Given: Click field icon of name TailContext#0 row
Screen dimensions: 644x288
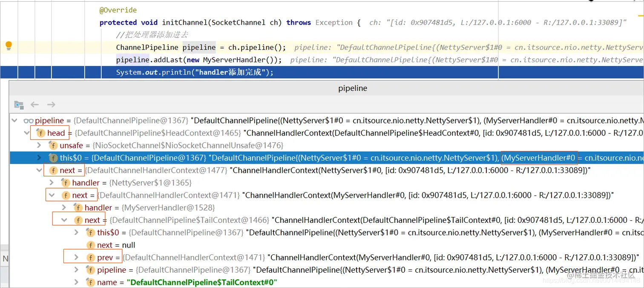Looking at the screenshot, I should tap(91, 282).
